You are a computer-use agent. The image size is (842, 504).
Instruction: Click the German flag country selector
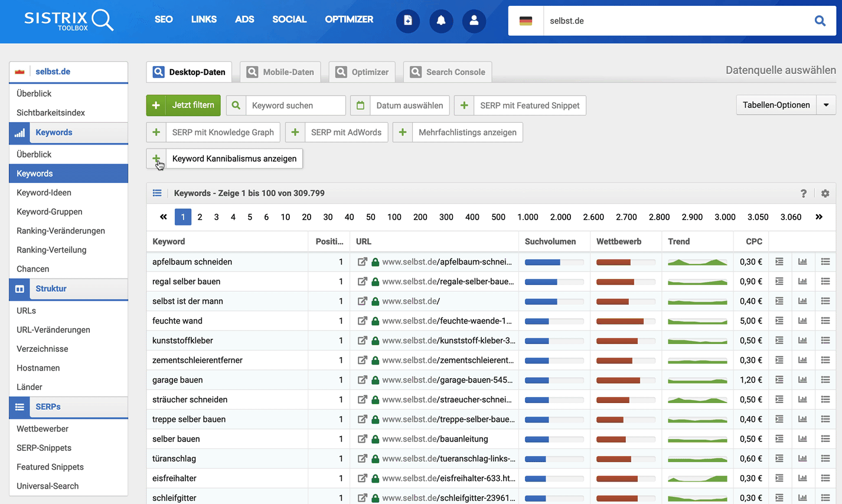point(526,21)
